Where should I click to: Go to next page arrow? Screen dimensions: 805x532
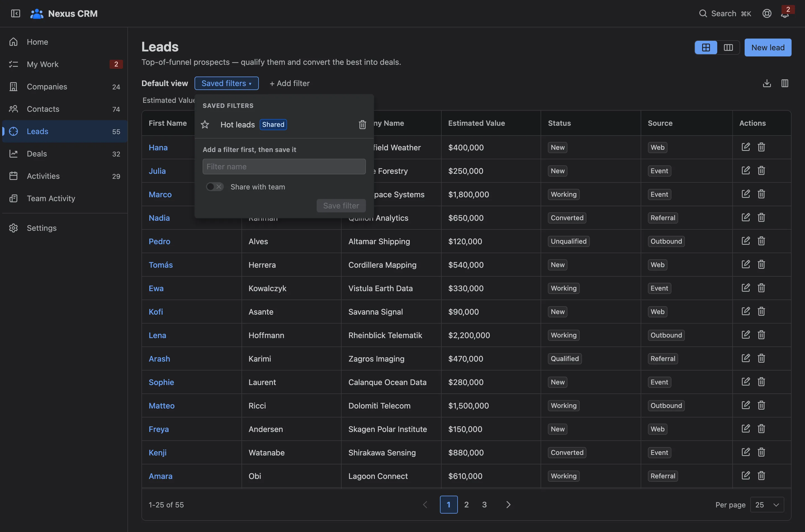click(508, 505)
